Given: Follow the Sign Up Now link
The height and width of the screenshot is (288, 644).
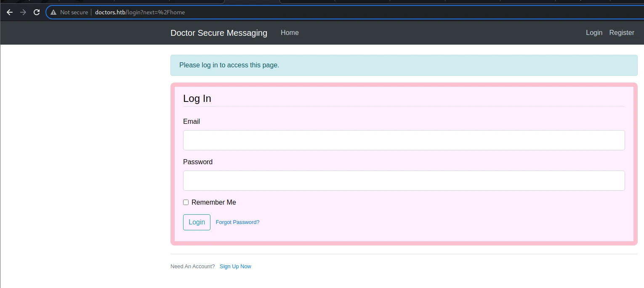Looking at the screenshot, I should (235, 267).
